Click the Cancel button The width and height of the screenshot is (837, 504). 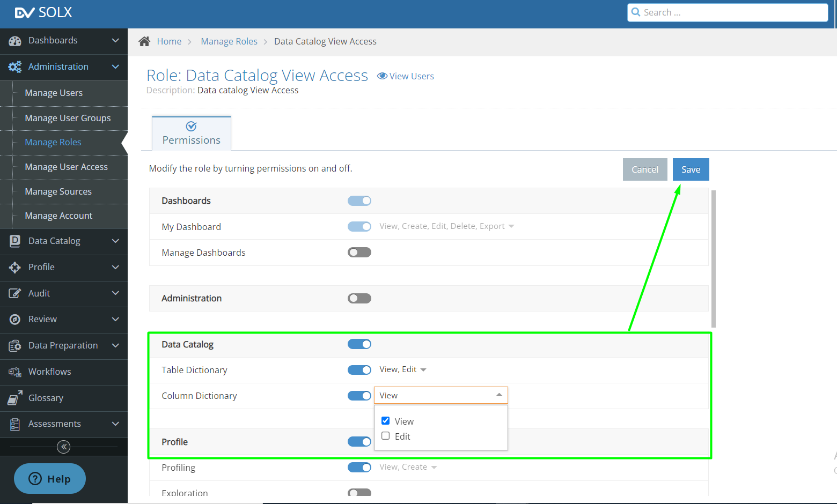[645, 169]
